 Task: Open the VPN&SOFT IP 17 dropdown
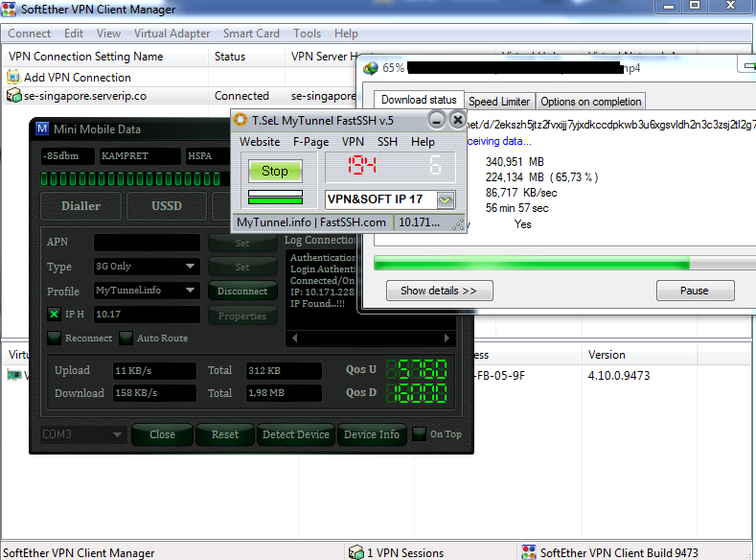click(446, 199)
